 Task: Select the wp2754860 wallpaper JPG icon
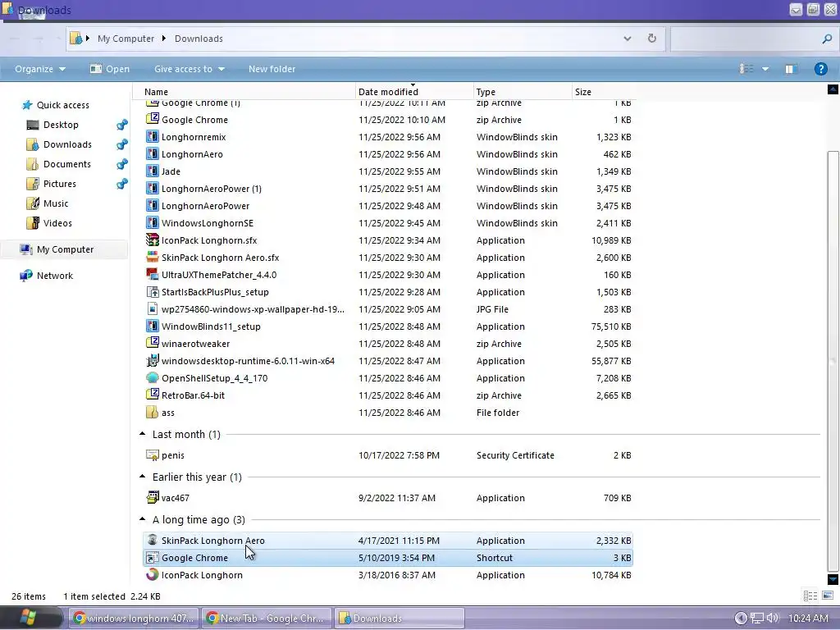coord(152,309)
